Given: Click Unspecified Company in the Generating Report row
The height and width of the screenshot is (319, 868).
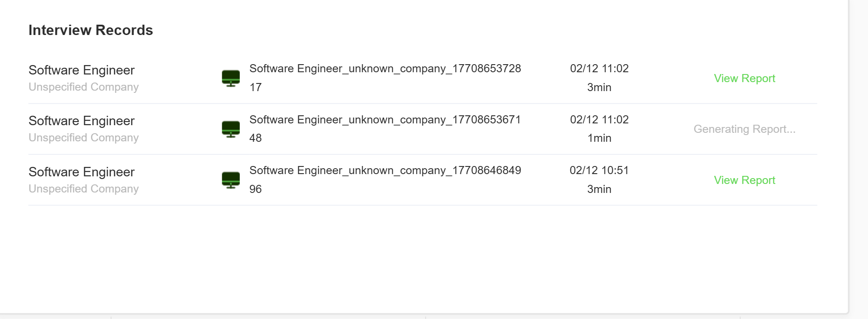Looking at the screenshot, I should [x=83, y=138].
